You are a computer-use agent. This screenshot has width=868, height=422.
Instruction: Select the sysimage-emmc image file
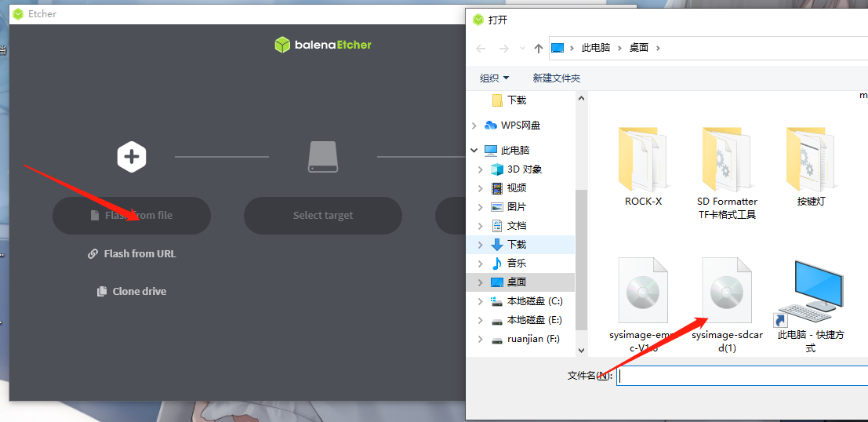pyautogui.click(x=643, y=305)
